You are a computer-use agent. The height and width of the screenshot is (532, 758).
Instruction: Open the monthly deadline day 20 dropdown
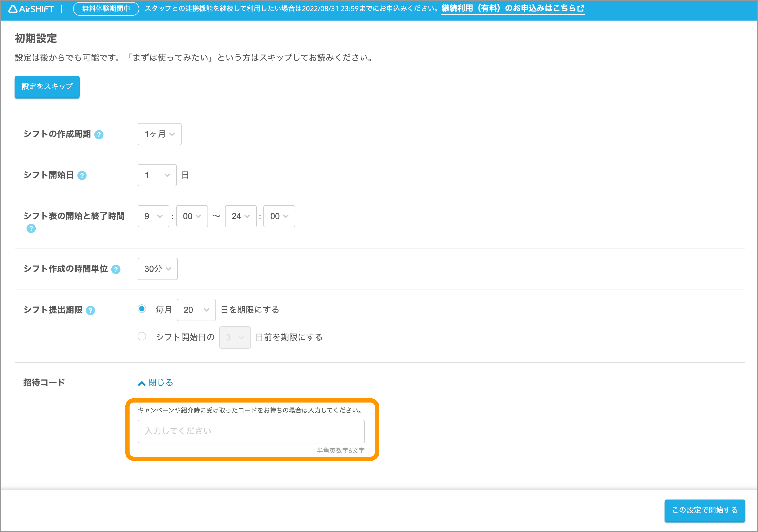click(x=196, y=310)
